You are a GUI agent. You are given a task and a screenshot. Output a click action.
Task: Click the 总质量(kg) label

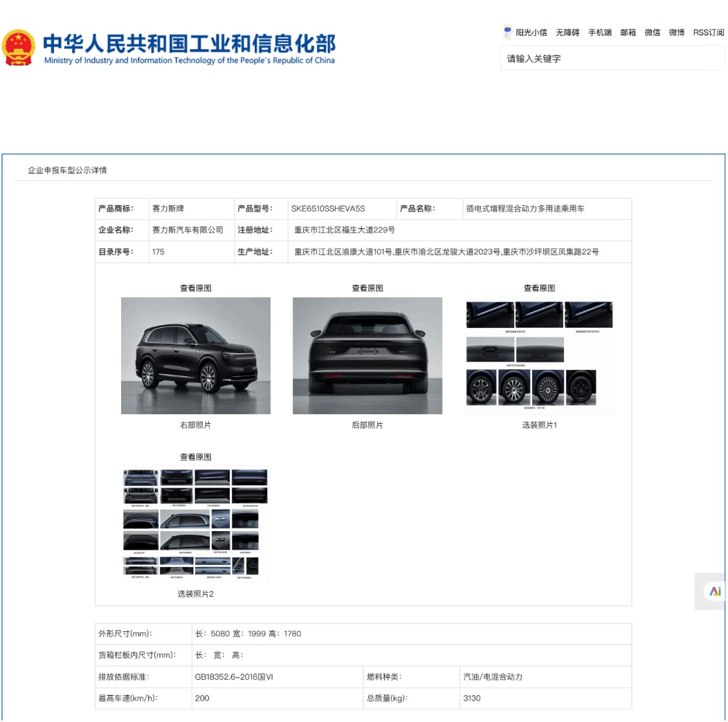click(x=388, y=698)
